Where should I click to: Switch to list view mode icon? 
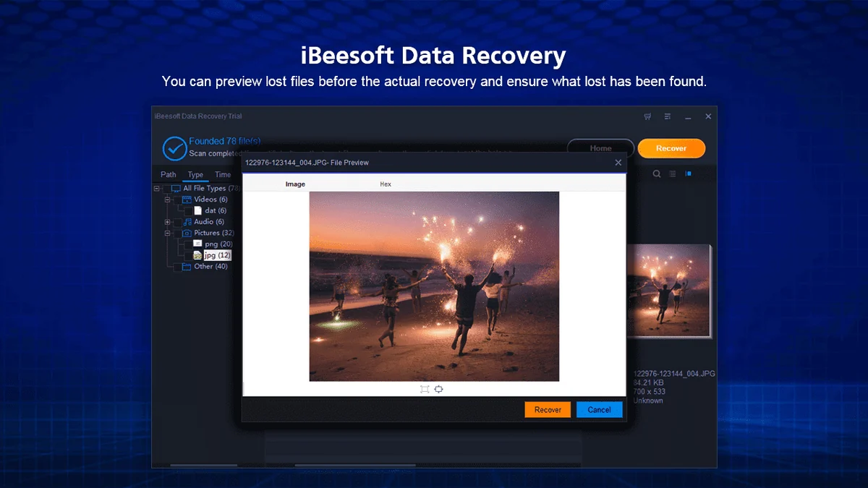coord(673,174)
